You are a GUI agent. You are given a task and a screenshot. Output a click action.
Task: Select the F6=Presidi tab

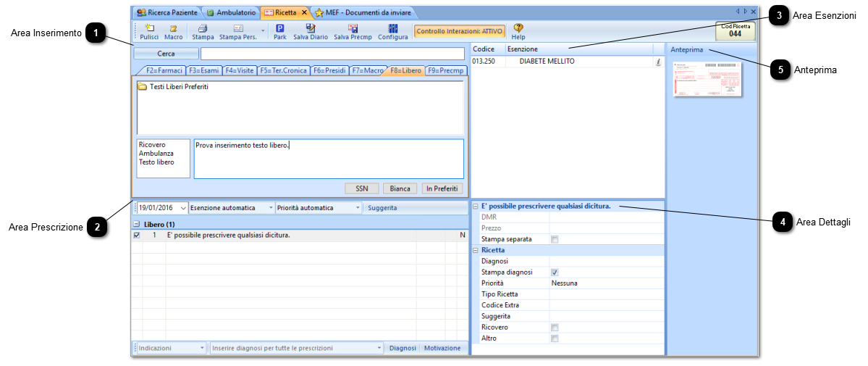pyautogui.click(x=330, y=70)
